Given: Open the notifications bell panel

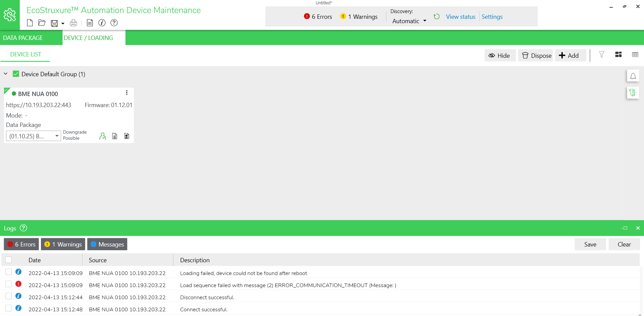Looking at the screenshot, I should pyautogui.click(x=633, y=76).
